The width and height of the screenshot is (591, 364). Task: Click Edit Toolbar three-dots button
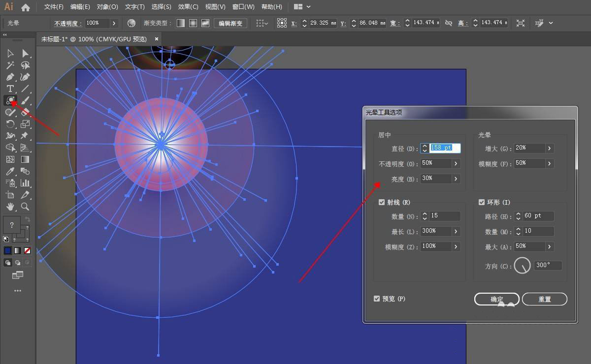18,291
